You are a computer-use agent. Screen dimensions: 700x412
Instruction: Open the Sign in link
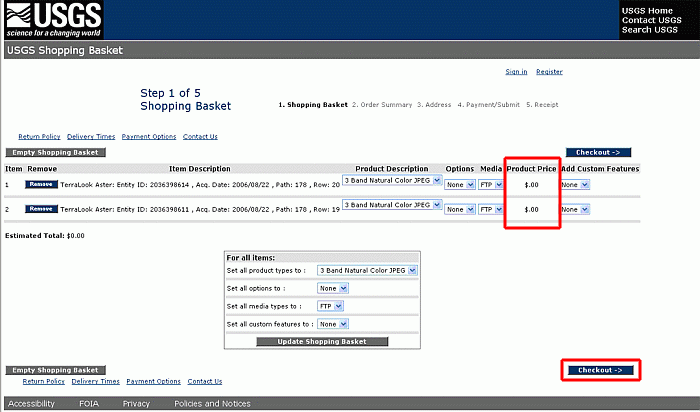tap(516, 72)
